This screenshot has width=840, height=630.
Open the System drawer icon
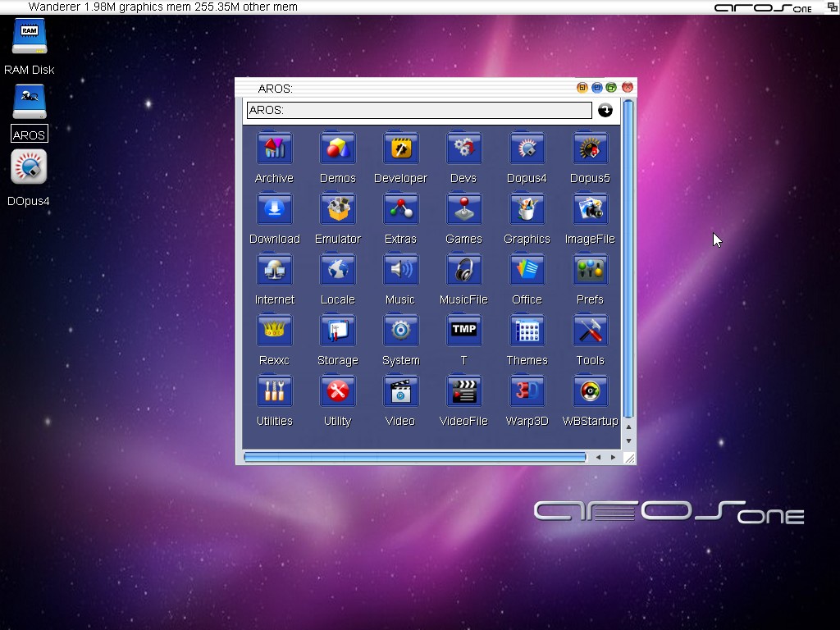coord(400,331)
